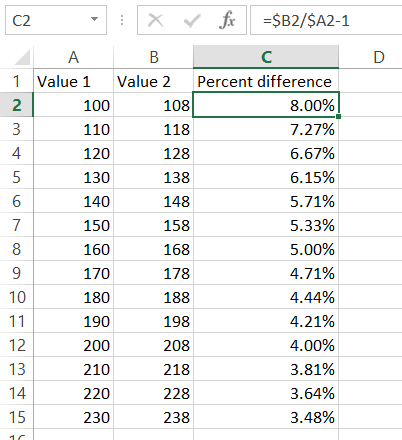Select column B header
This screenshot has width=402, height=440.
[x=153, y=57]
